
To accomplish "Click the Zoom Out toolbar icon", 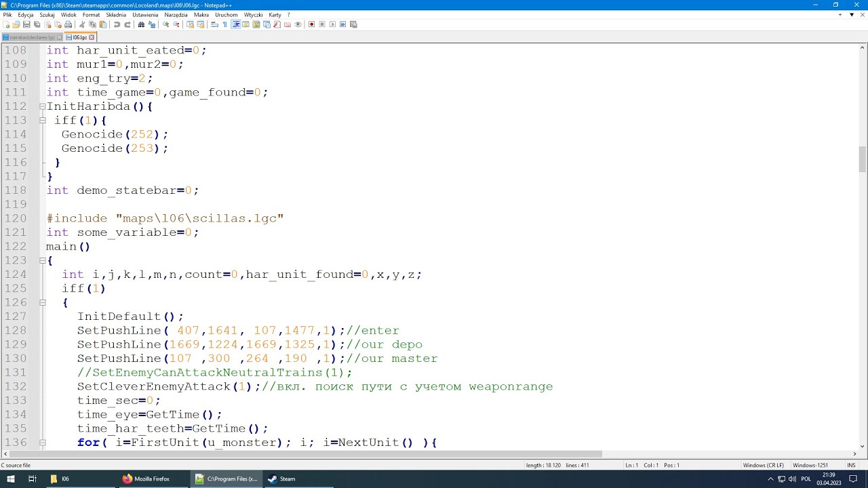I will point(176,24).
